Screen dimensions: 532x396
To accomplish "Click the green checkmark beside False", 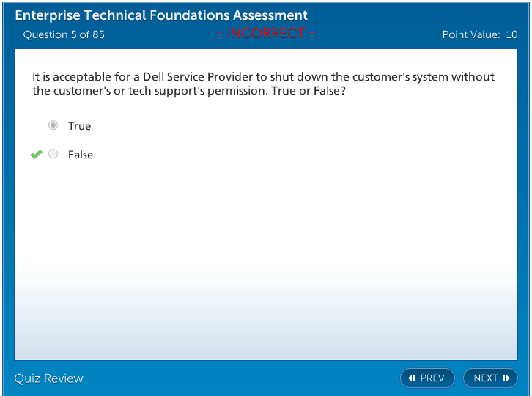I will pos(36,154).
